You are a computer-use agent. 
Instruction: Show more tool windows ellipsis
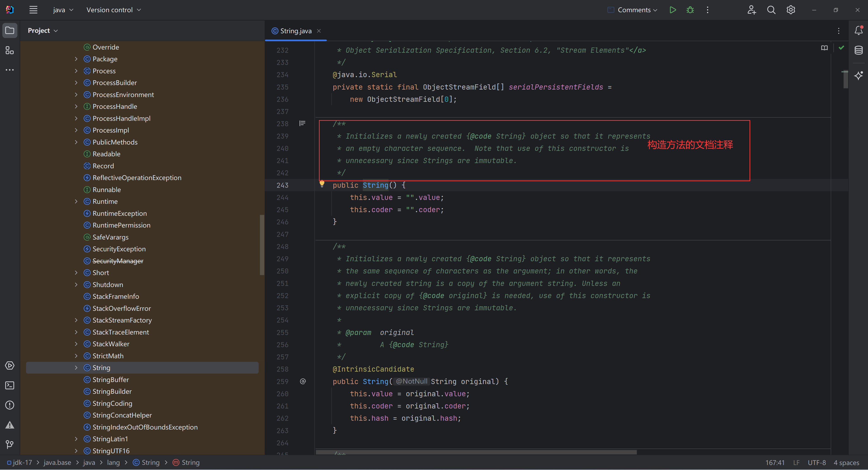(10, 70)
